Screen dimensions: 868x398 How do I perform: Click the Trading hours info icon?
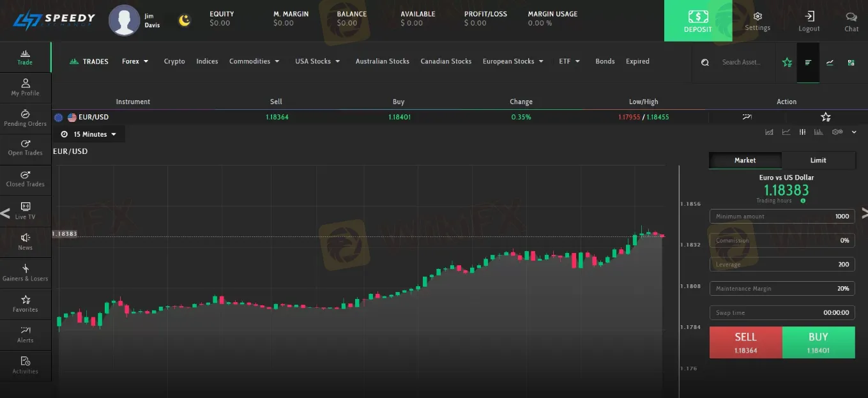click(803, 201)
